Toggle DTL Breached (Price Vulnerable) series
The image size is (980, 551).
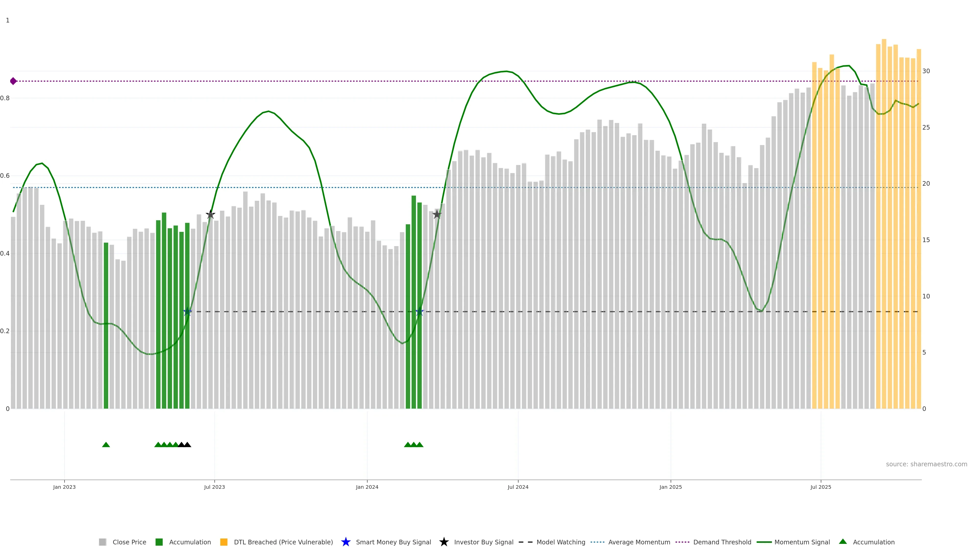[283, 542]
